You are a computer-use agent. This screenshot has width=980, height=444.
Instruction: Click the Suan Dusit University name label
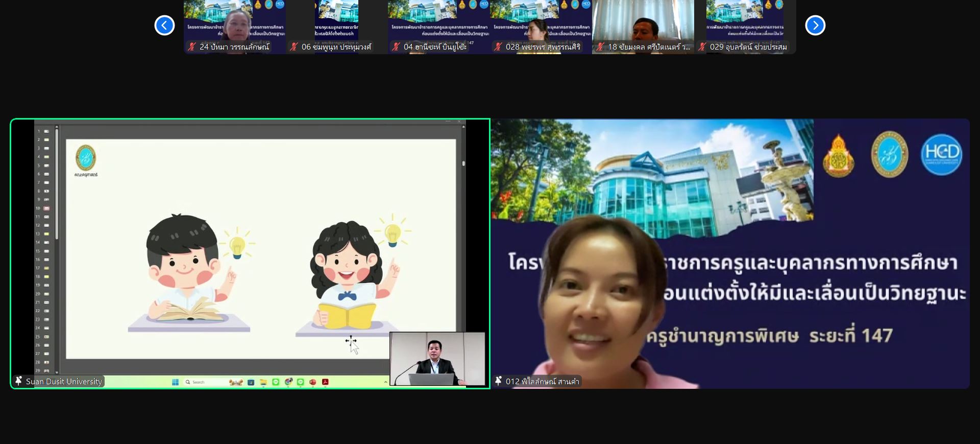(64, 381)
